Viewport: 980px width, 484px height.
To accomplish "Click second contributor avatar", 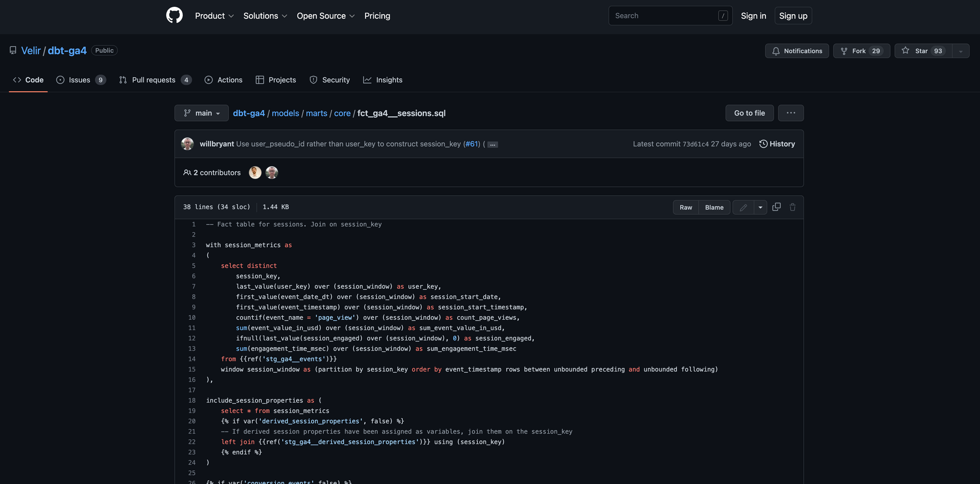I will (x=272, y=173).
